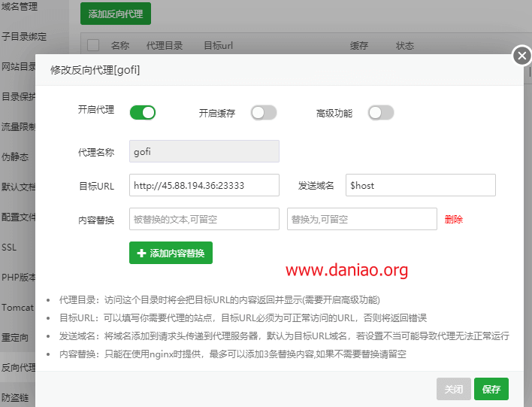Click the 代理名称 field containing gofi
The image size is (532, 407).
204,151
